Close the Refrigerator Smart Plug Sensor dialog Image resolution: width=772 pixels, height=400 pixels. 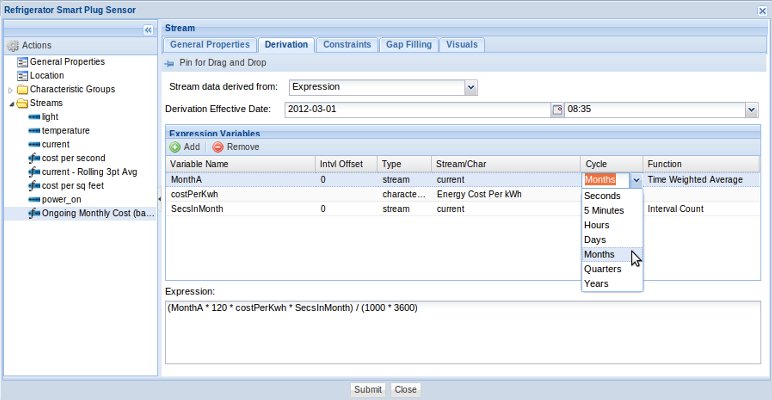pyautogui.click(x=762, y=9)
